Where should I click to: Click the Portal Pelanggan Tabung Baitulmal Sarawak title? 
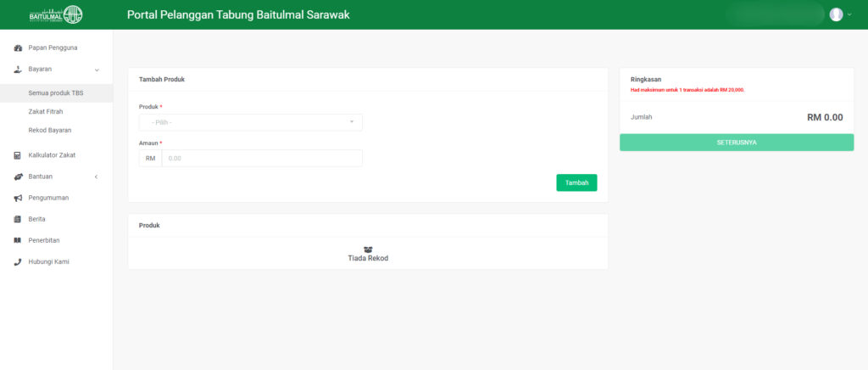tap(238, 15)
